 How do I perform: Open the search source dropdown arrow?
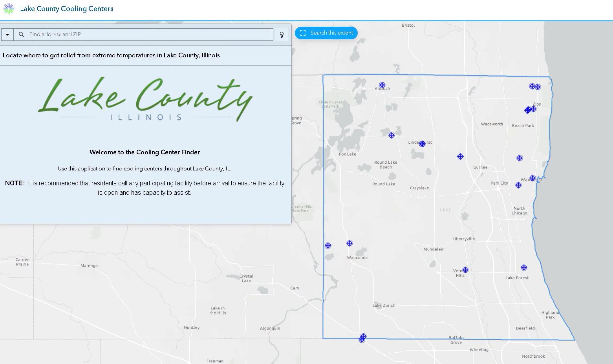[7, 35]
